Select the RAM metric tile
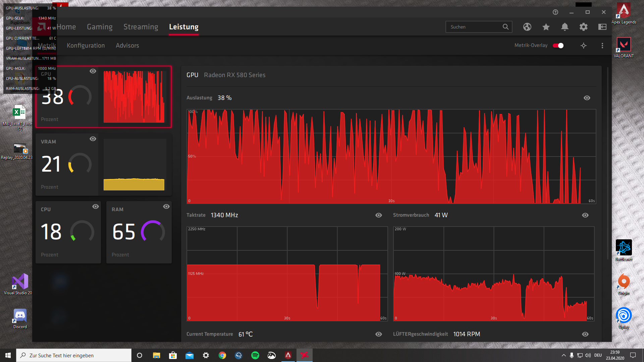 (139, 232)
